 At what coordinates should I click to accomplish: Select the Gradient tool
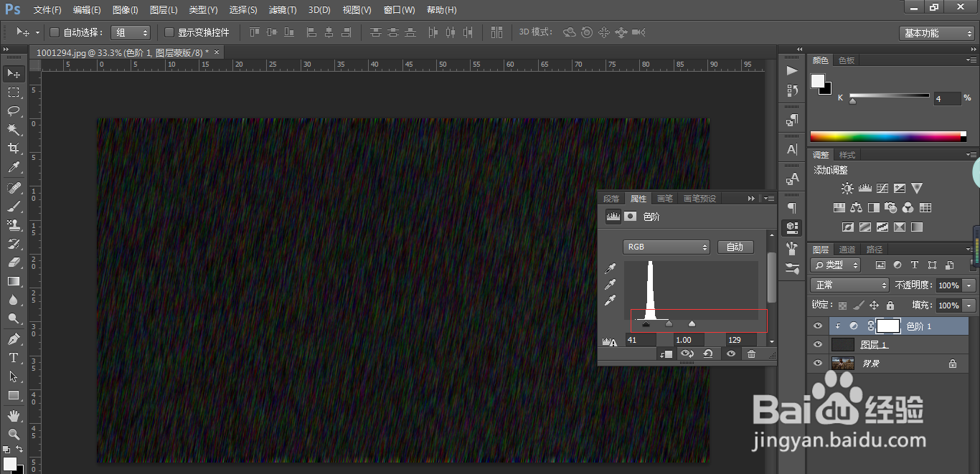tap(13, 281)
